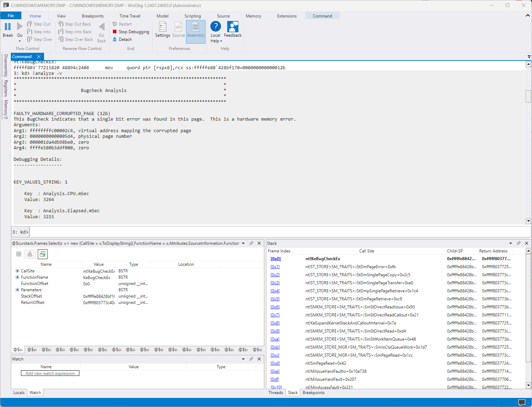Open the Locals tab at bottom
This screenshot has height=407, width=532.
(19, 393)
